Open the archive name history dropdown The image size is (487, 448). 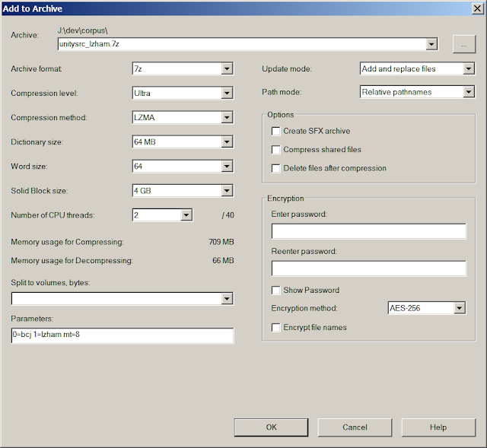tap(431, 44)
